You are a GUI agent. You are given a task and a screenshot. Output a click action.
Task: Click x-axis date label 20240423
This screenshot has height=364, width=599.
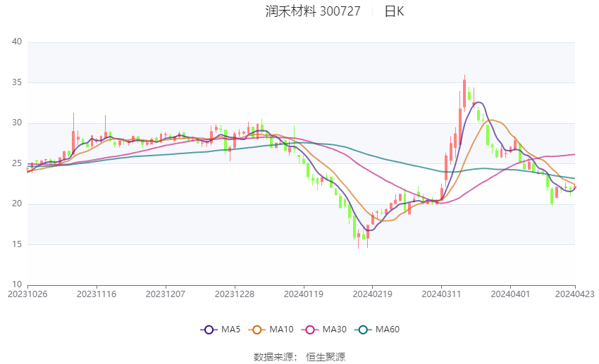575,294
